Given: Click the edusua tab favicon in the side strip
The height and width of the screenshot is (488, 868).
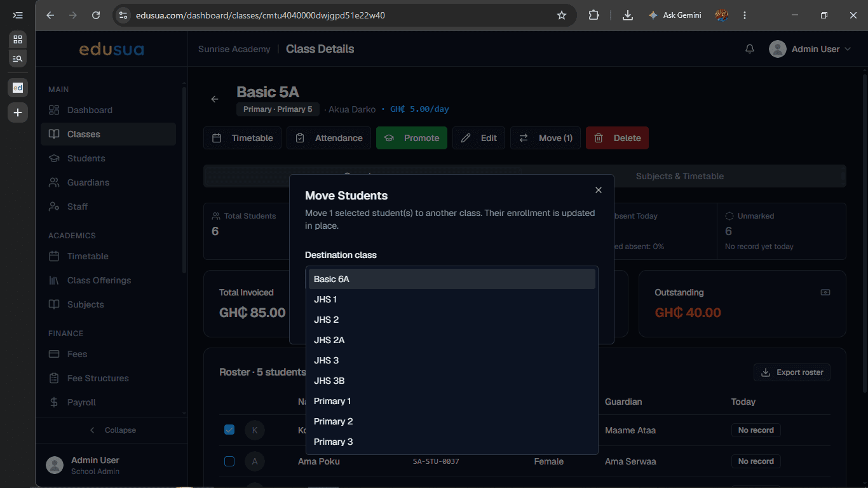Looking at the screenshot, I should (18, 88).
